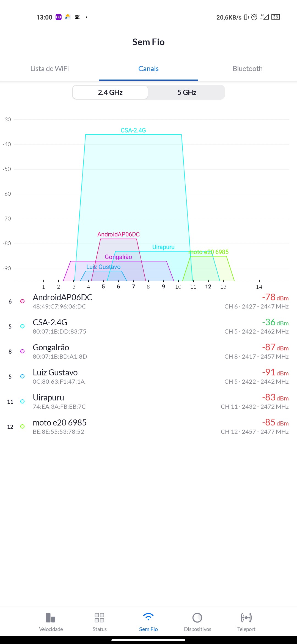Tap the cyan Uirapuru color circle
The image size is (297, 644).
pyautogui.click(x=23, y=402)
